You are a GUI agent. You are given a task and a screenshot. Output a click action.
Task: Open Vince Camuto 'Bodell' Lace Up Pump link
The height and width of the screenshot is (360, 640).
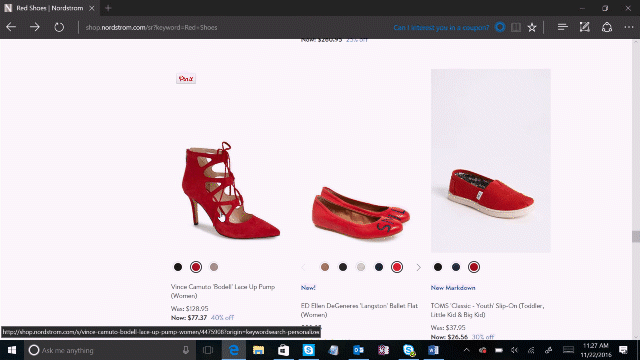(x=223, y=291)
